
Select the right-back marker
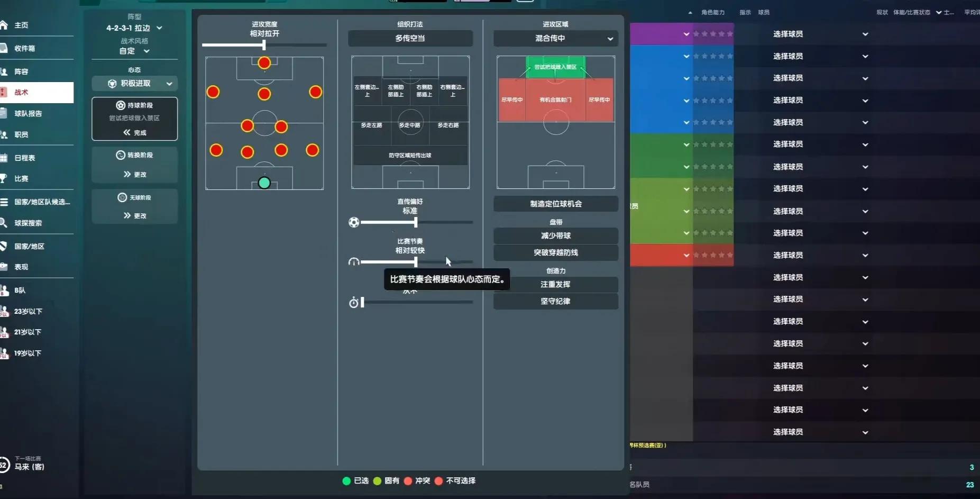pos(313,150)
